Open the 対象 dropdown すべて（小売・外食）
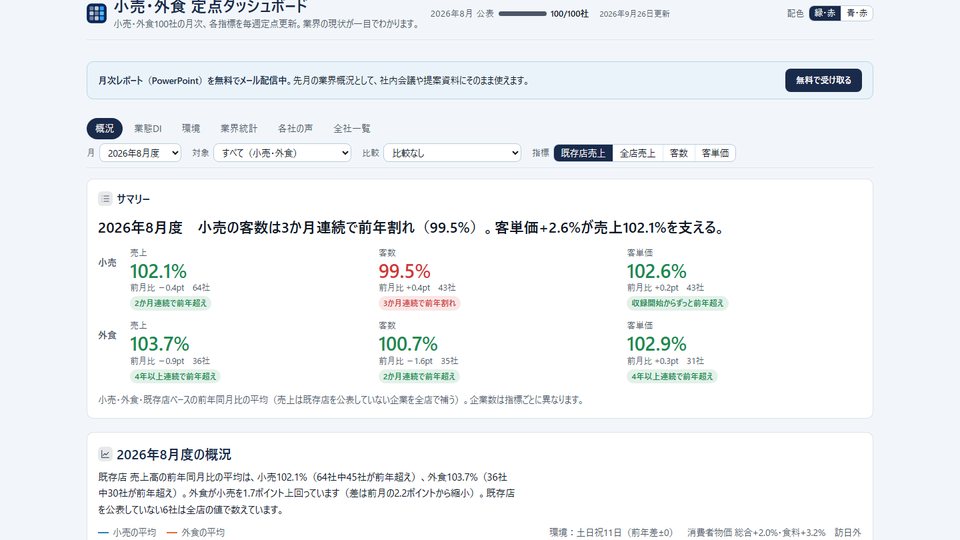Screen dimensions: 960x540 coord(282,153)
